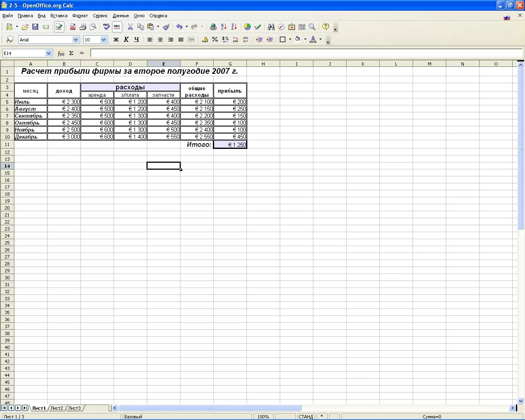Viewport: 525px width, 420px height.
Task: Center cell text horizontally
Action: [x=160, y=39]
